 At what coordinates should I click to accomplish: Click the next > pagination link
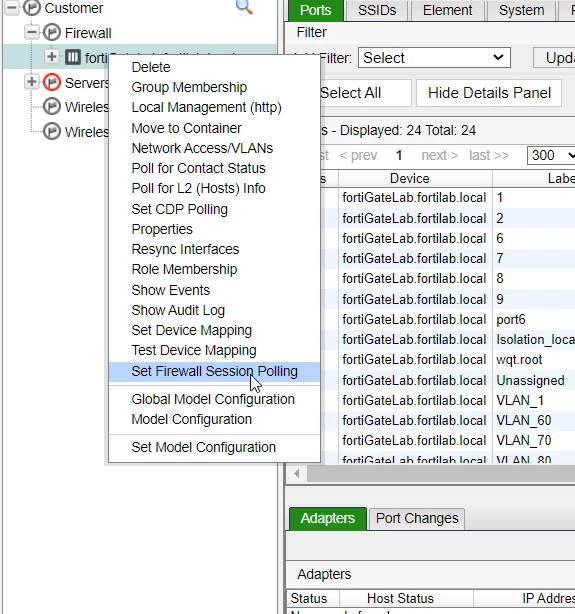[x=439, y=155]
